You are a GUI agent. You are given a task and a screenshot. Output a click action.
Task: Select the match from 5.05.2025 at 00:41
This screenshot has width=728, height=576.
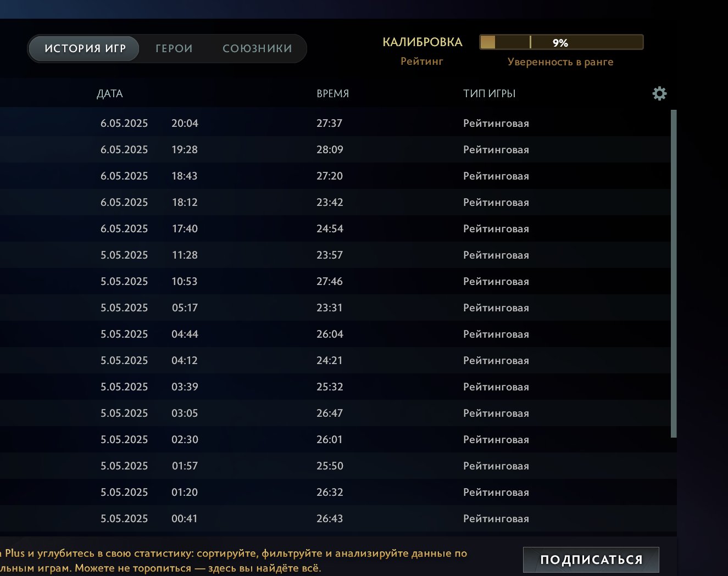330,518
